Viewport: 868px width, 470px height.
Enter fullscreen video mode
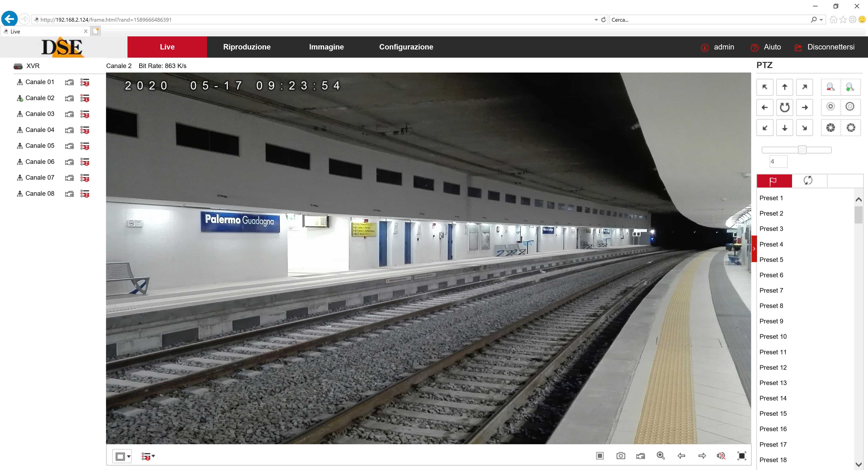[742, 456]
